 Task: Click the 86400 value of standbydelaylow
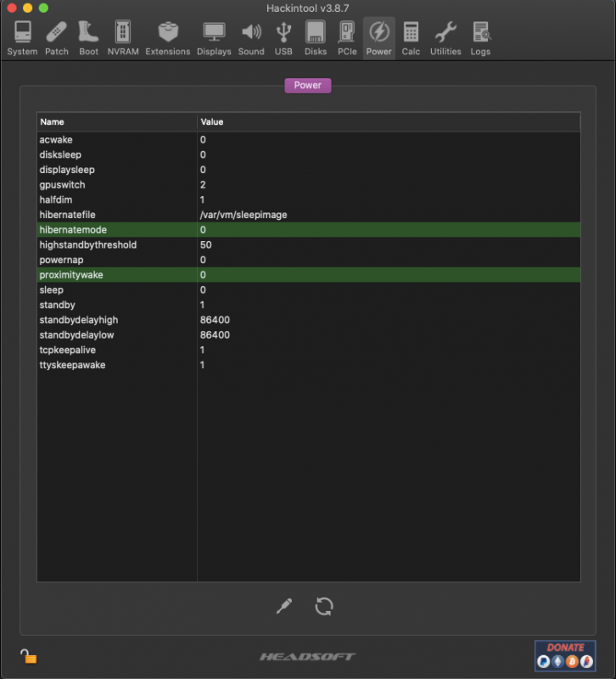(215, 334)
